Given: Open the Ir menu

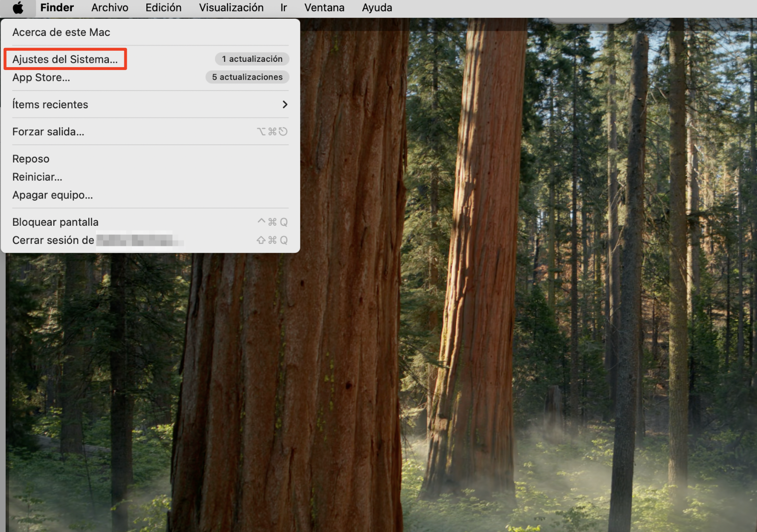Looking at the screenshot, I should pyautogui.click(x=284, y=8).
